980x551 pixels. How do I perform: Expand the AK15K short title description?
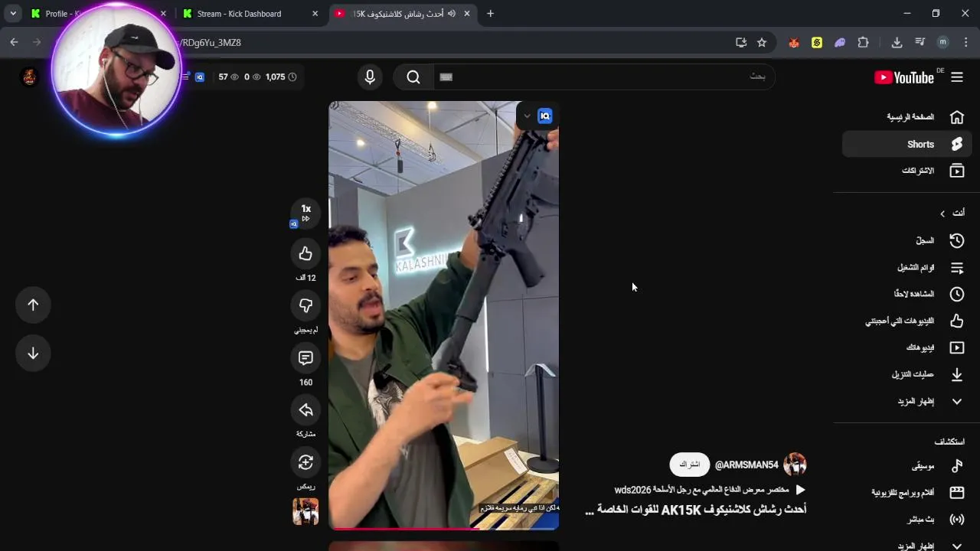[x=696, y=510]
